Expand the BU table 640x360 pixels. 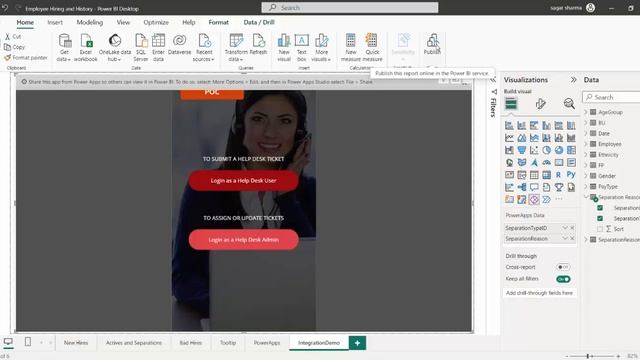586,122
